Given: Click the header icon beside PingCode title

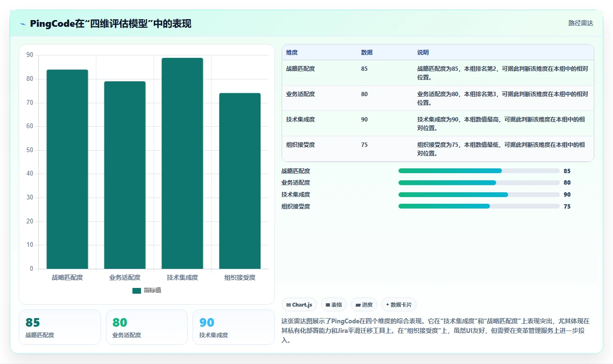Looking at the screenshot, I should point(23,24).
